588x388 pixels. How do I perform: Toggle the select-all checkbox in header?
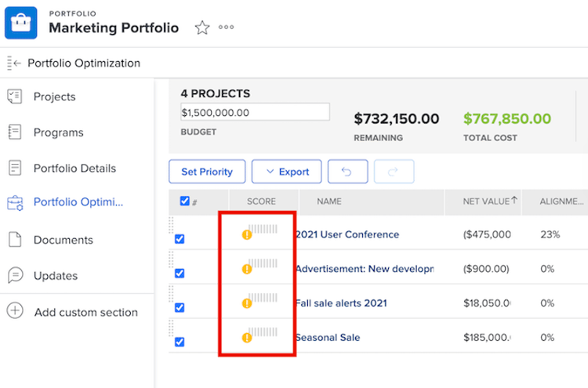click(185, 201)
